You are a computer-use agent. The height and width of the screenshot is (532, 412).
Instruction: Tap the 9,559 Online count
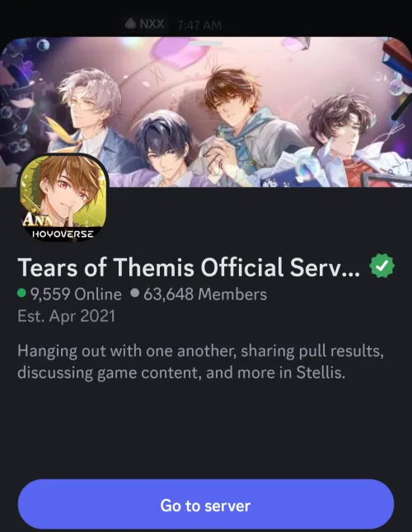point(76,294)
